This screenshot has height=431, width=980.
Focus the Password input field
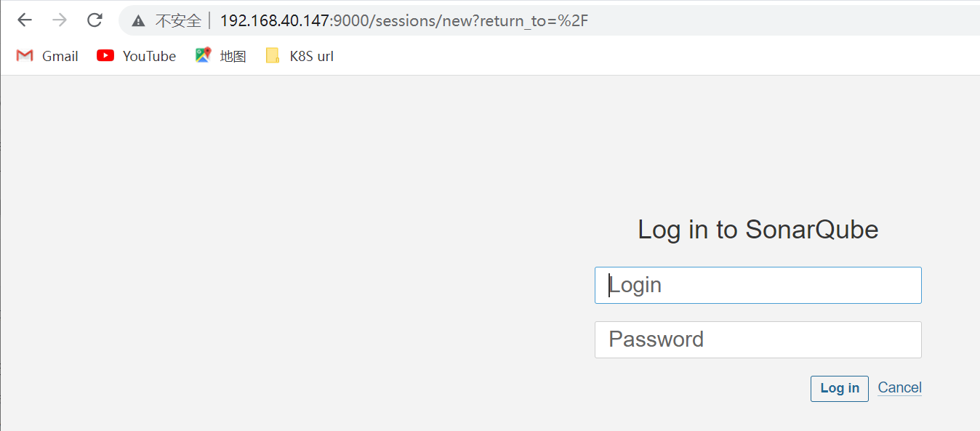coord(758,339)
